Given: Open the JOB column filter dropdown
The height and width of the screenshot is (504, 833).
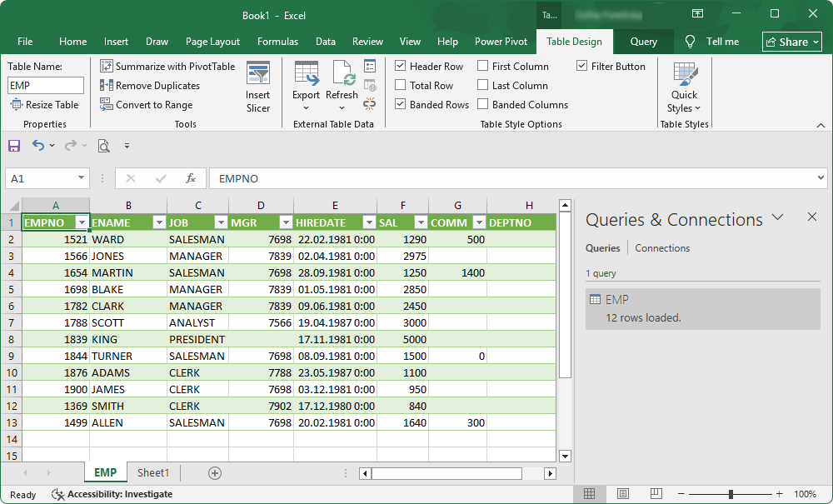Looking at the screenshot, I should click(x=221, y=222).
